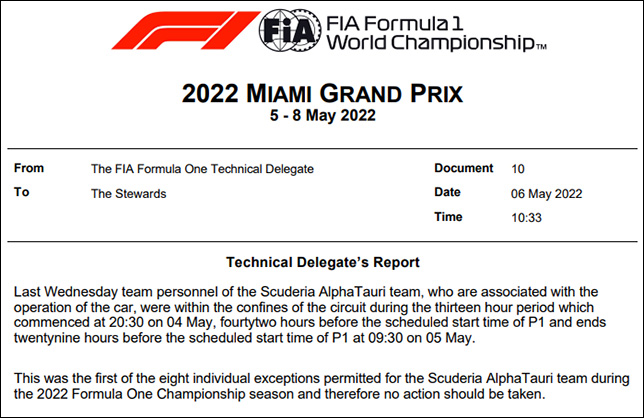Click the Technical Delegate's Report heading
The width and height of the screenshot is (644, 418).
pos(323,262)
